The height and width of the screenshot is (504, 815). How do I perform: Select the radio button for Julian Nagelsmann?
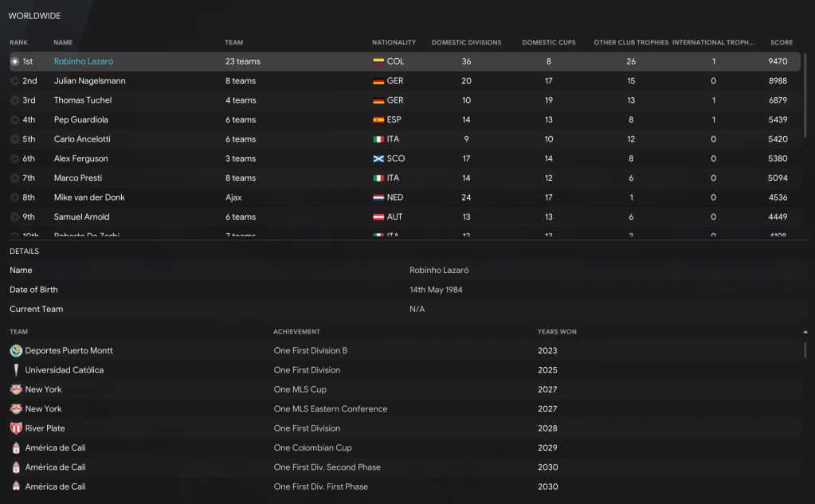(x=14, y=81)
